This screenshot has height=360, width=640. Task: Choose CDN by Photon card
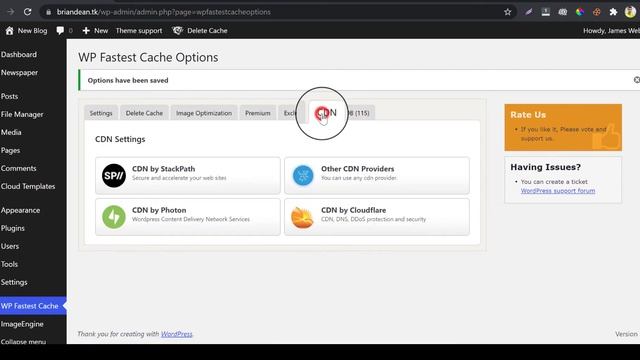(x=188, y=217)
